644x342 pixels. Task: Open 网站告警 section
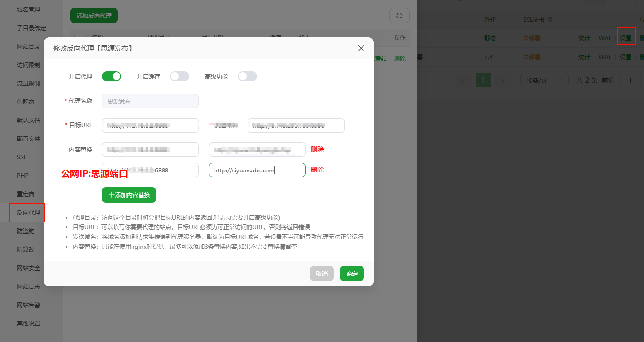pos(29,305)
